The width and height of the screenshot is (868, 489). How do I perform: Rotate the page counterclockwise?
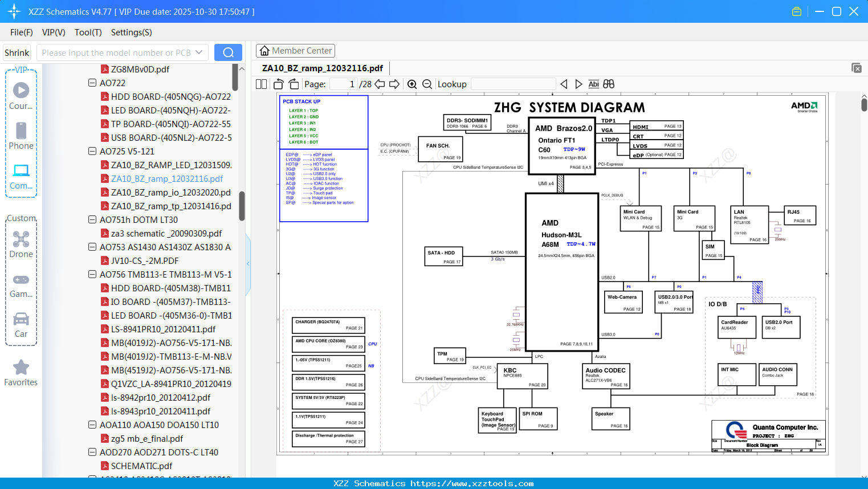[279, 84]
